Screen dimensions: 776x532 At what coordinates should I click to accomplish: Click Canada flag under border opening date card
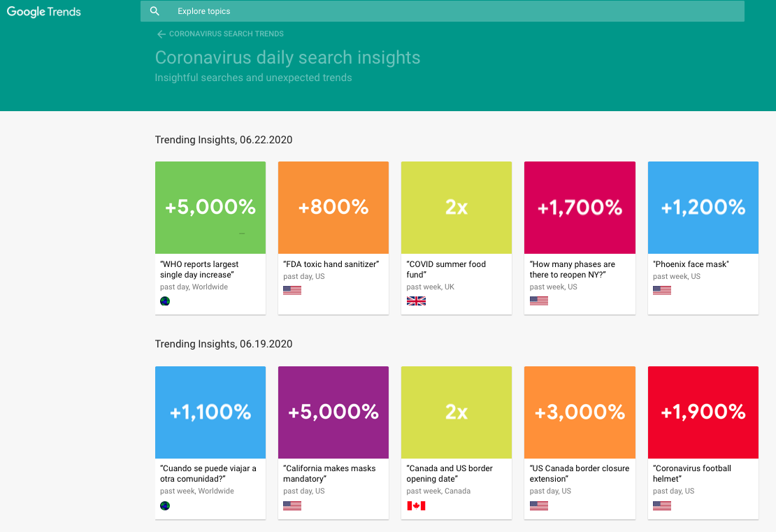pos(416,505)
